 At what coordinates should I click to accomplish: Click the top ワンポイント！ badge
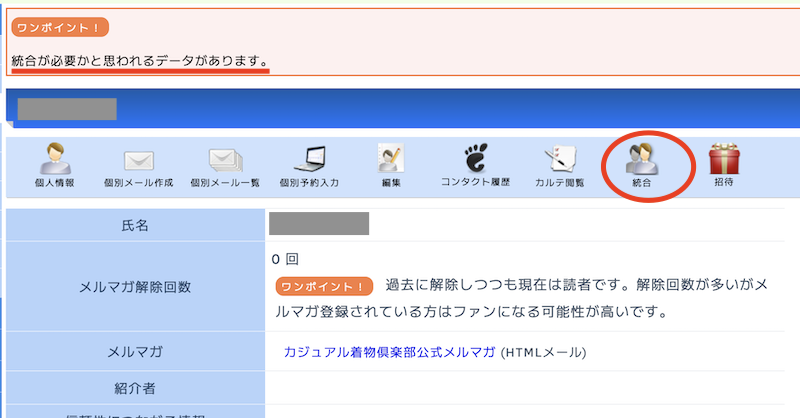coord(60,28)
